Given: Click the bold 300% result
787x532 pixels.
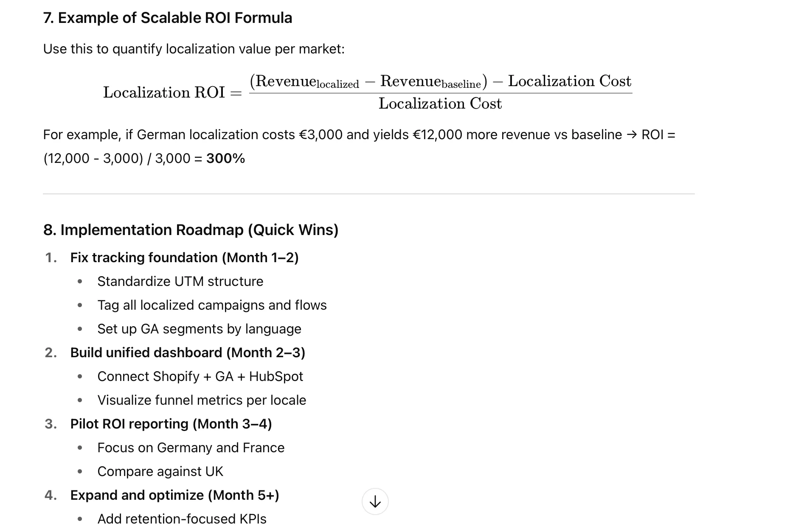Looking at the screenshot, I should click(225, 158).
